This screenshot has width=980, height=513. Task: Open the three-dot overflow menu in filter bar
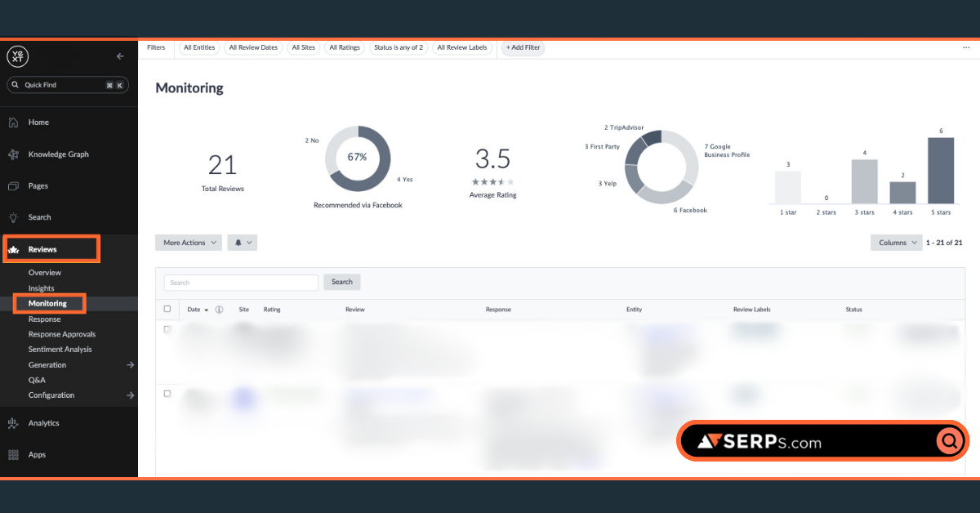coord(966,47)
